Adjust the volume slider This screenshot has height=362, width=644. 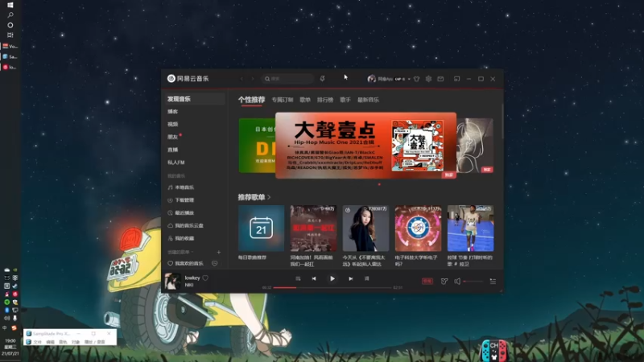point(473,282)
